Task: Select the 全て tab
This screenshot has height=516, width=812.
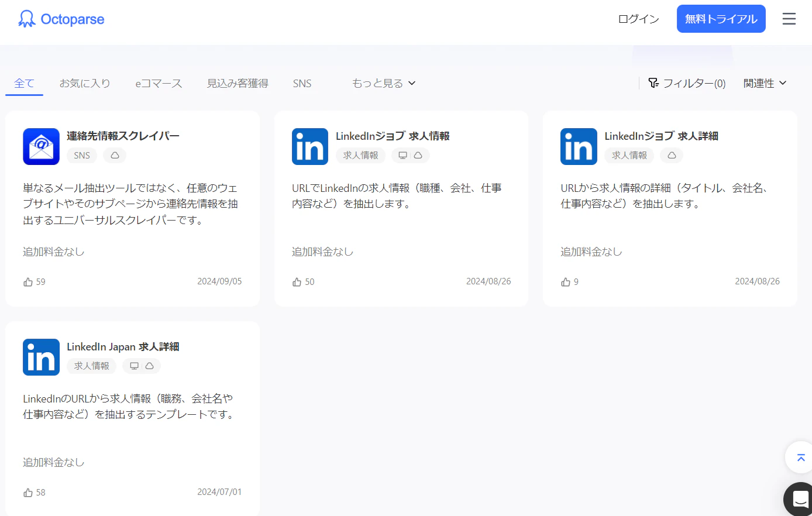Action: pyautogui.click(x=24, y=83)
